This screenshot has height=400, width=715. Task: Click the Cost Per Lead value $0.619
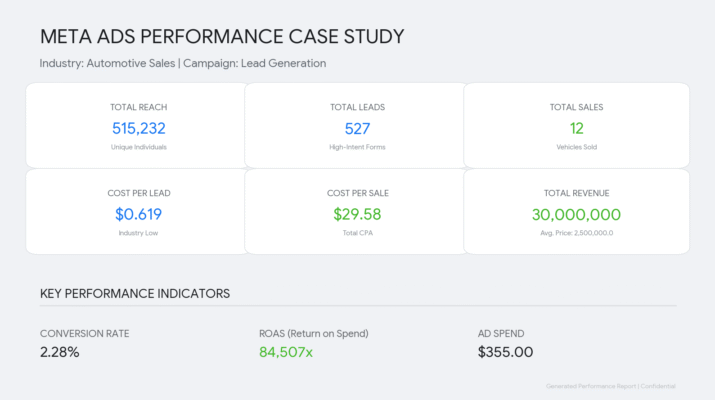tap(138, 214)
